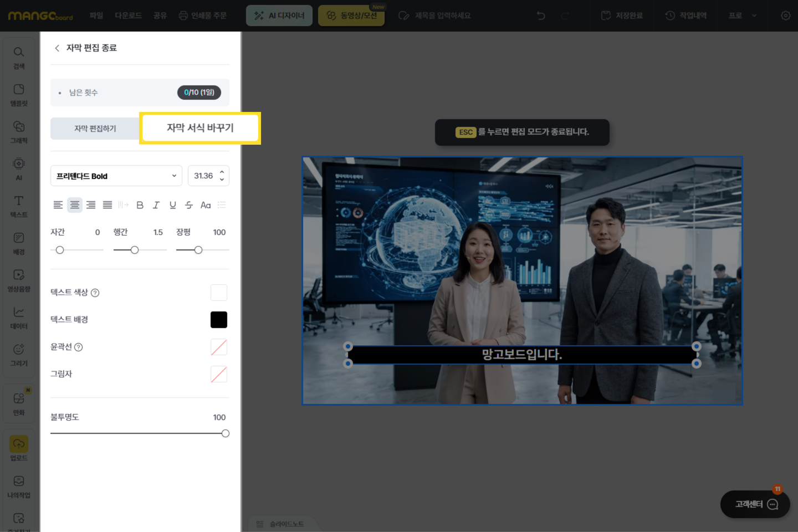Switch to the 자막 편집하기 tab
798x532 pixels.
pos(95,129)
